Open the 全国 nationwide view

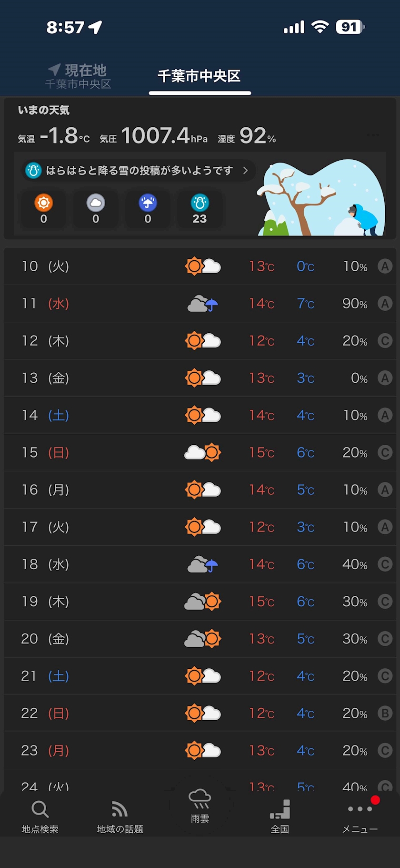[280, 816]
